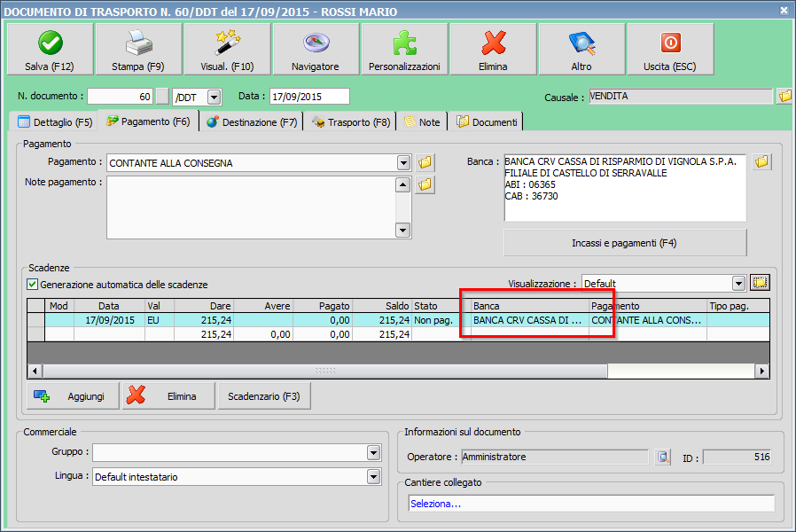
Task: Click folder icon next to Causale field
Action: click(784, 97)
